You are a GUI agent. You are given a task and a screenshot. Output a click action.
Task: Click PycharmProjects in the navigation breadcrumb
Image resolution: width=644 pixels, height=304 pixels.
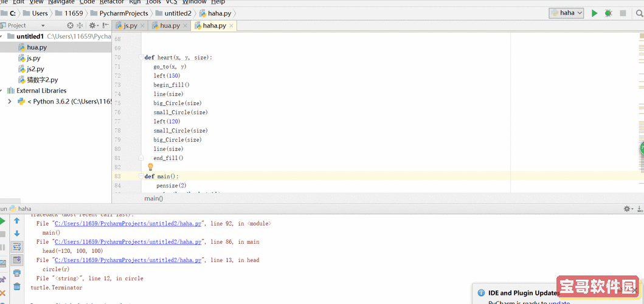[x=119, y=13]
